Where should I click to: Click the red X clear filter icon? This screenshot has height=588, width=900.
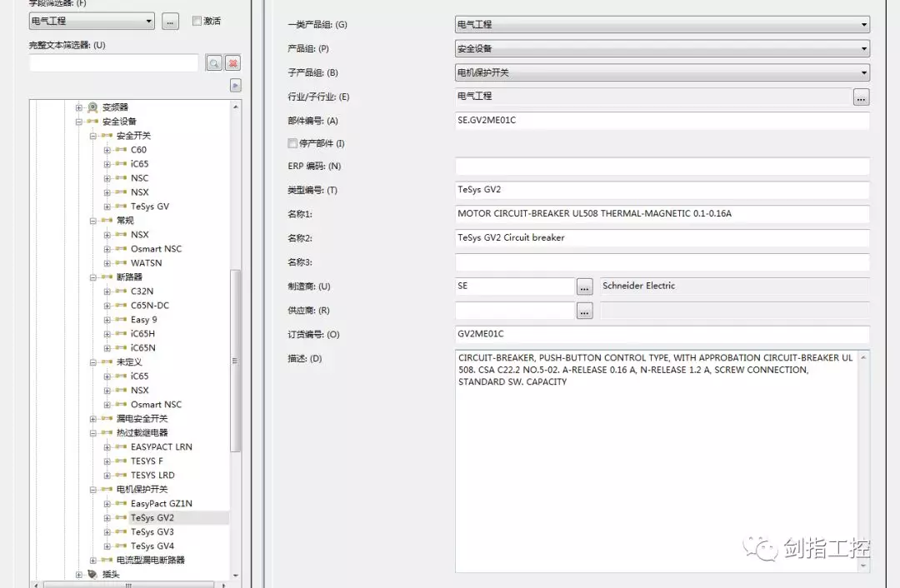(233, 63)
